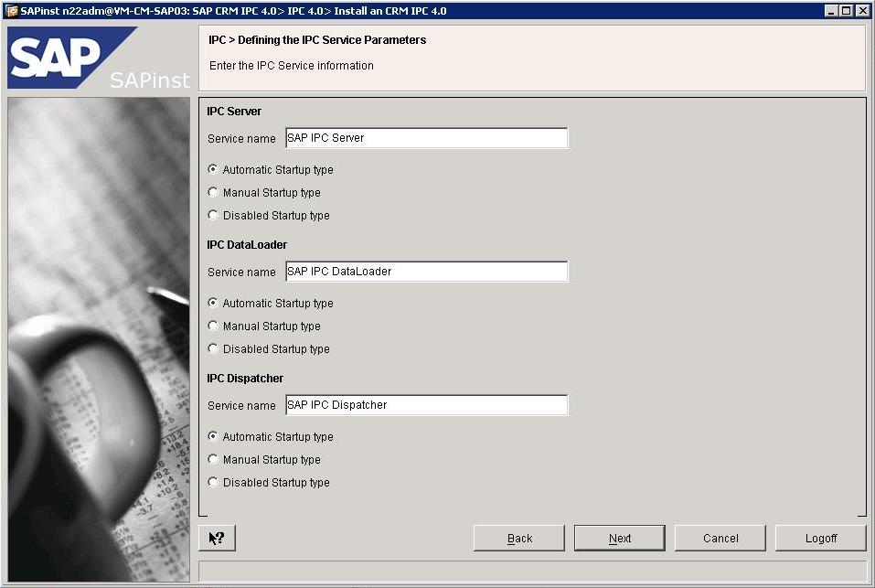Click the 'Defining the IPC Service Parameters' heading
The width and height of the screenshot is (875, 588).
[x=332, y=39]
